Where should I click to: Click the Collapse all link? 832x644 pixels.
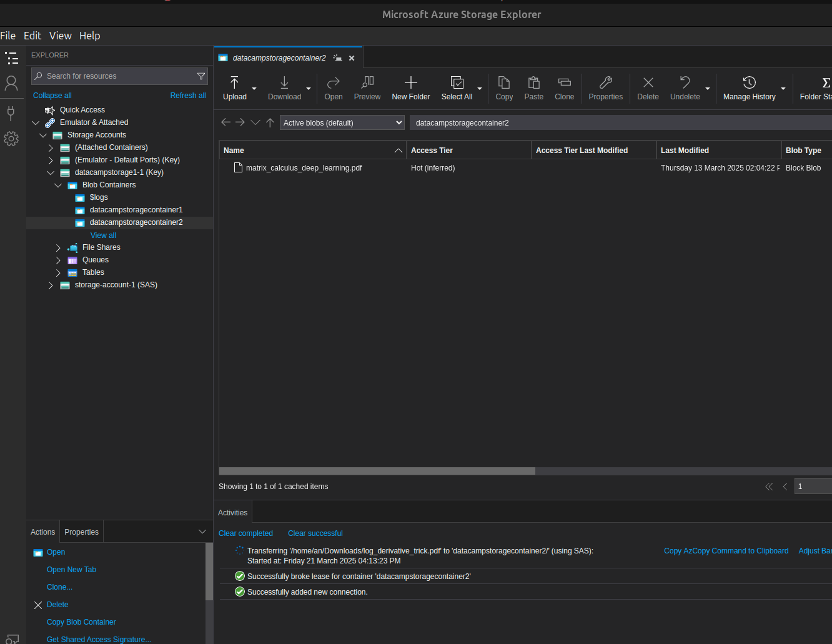click(x=52, y=96)
